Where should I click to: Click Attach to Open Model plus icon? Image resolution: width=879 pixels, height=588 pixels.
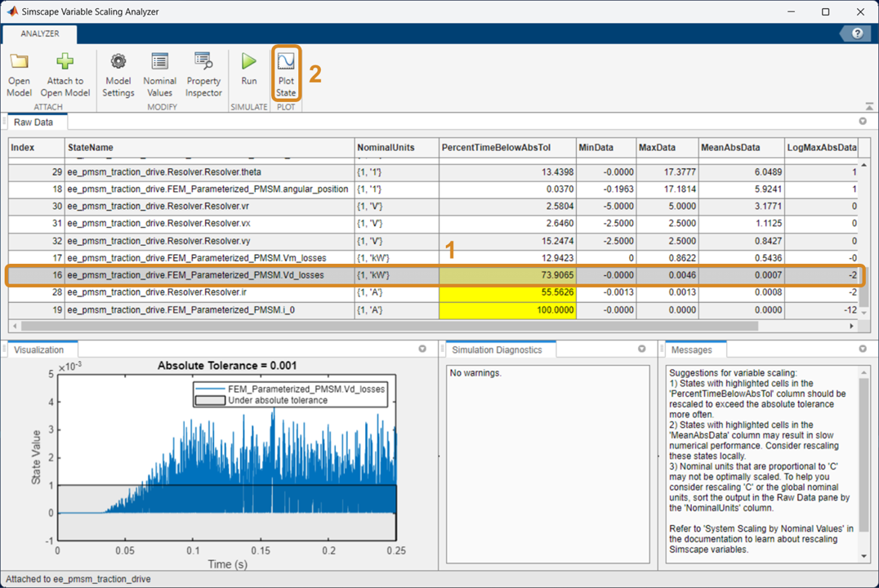tap(65, 61)
